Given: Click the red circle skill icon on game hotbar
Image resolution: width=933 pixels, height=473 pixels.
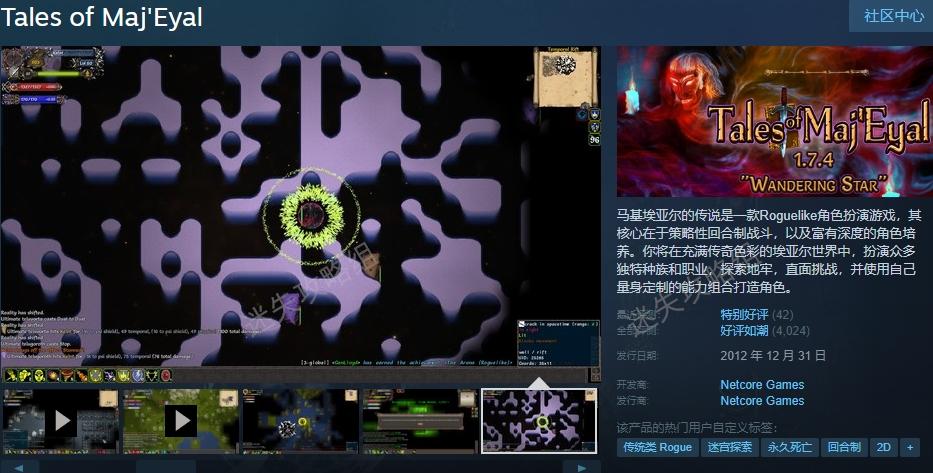Looking at the screenshot, I should coord(165,375).
